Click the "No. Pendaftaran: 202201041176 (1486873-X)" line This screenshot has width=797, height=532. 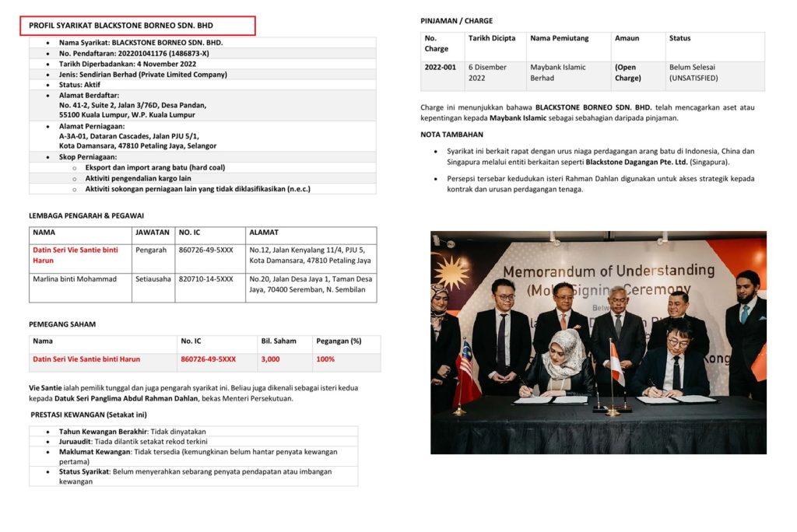point(134,54)
